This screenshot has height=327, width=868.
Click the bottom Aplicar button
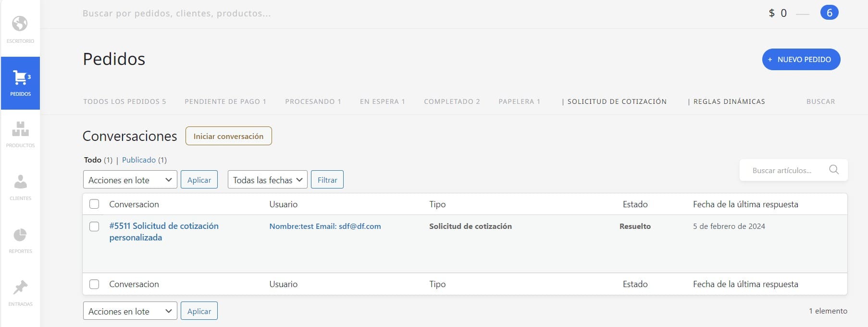tap(199, 311)
